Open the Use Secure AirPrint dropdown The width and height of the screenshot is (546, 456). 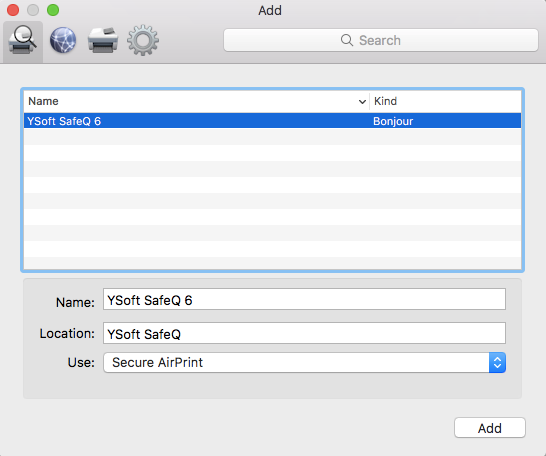tap(304, 362)
